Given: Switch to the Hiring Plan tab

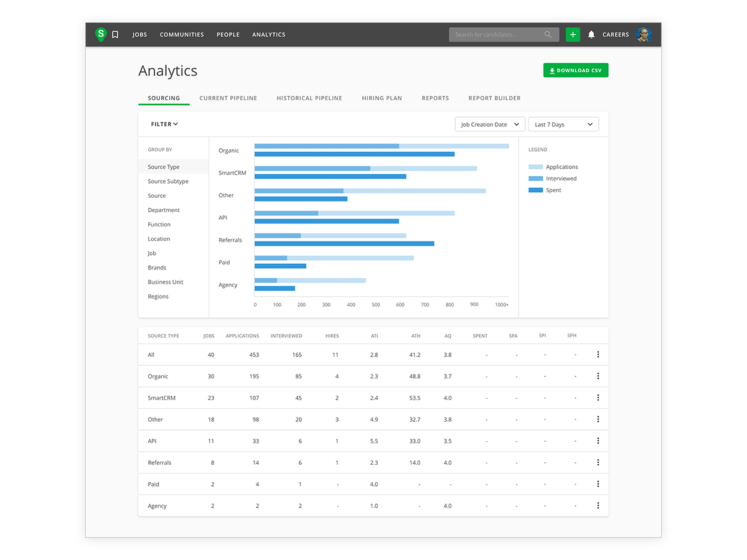Looking at the screenshot, I should pyautogui.click(x=382, y=98).
